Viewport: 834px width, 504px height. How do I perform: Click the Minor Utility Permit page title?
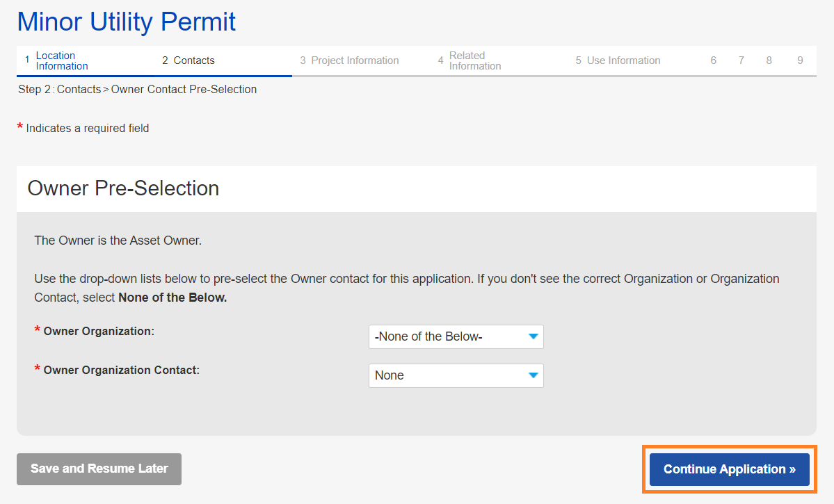point(126,22)
